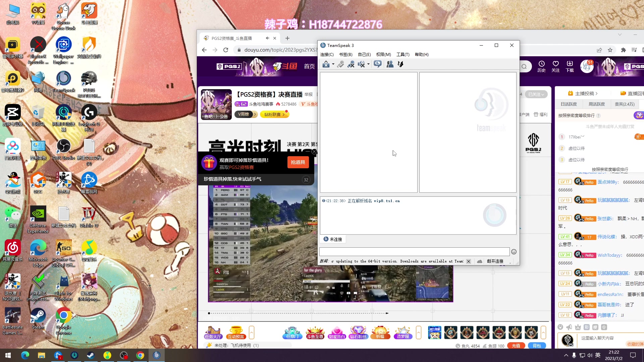Open the Windows Start menu
Screen dimensions: 644x362
(x=8, y=355)
